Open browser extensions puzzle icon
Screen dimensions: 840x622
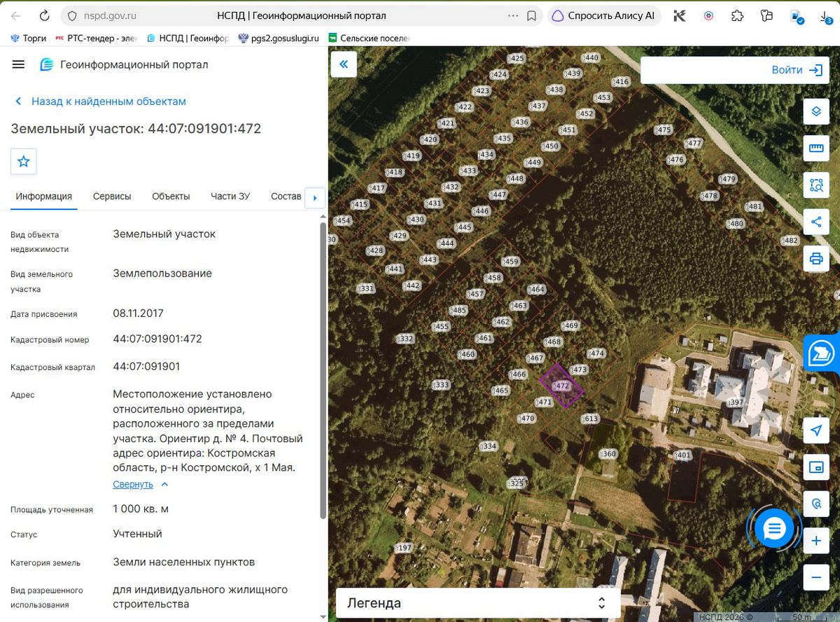pyautogui.click(x=737, y=15)
